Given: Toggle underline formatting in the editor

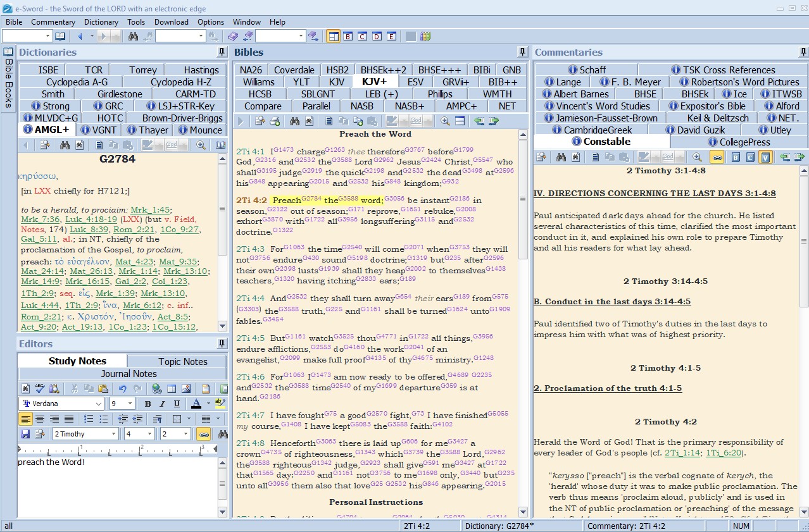Looking at the screenshot, I should (177, 404).
